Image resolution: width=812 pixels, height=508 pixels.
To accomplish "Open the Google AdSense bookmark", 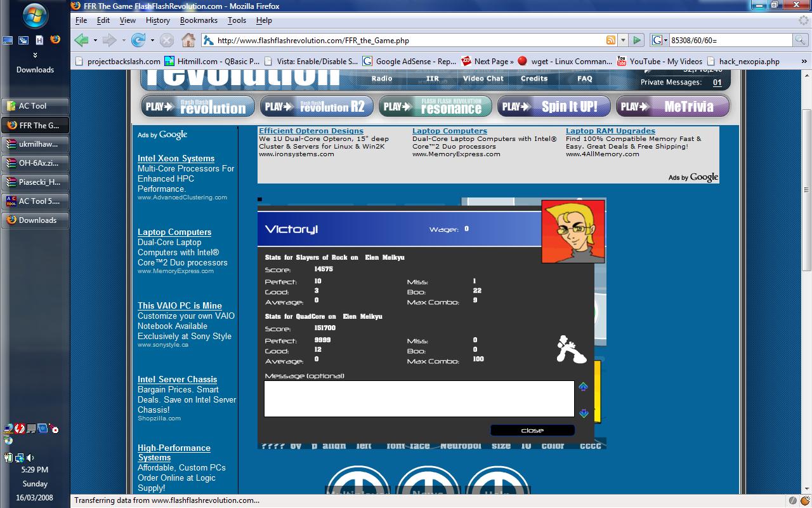I will 409,61.
